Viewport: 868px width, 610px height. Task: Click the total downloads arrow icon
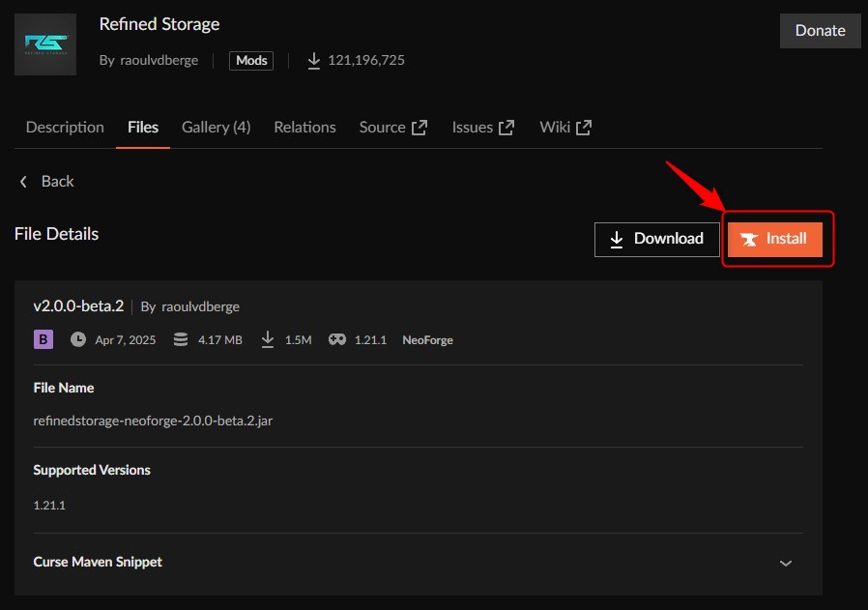pos(314,60)
